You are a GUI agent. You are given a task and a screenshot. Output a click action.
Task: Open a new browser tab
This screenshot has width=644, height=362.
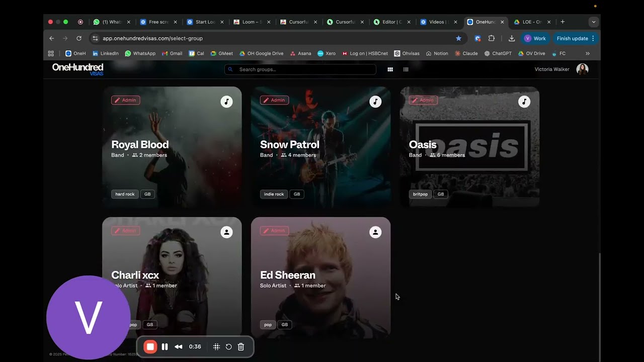pos(562,22)
